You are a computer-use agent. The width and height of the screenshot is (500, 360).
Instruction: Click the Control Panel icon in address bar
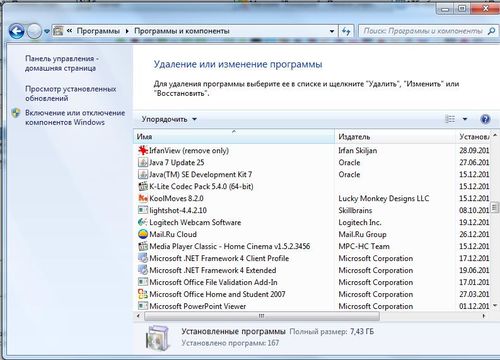(58, 31)
